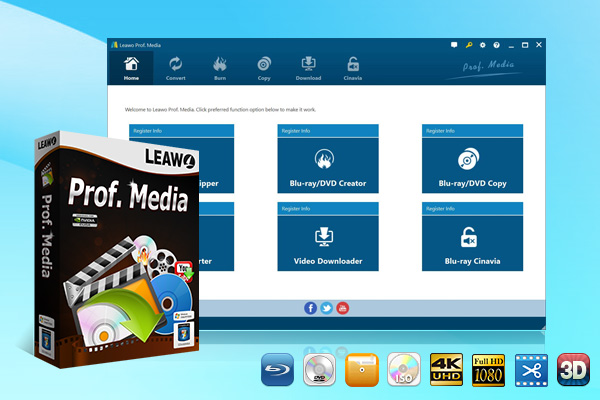This screenshot has height=400, width=600.
Task: Click the Leawo Prof. Media box art
Action: pos(117,249)
